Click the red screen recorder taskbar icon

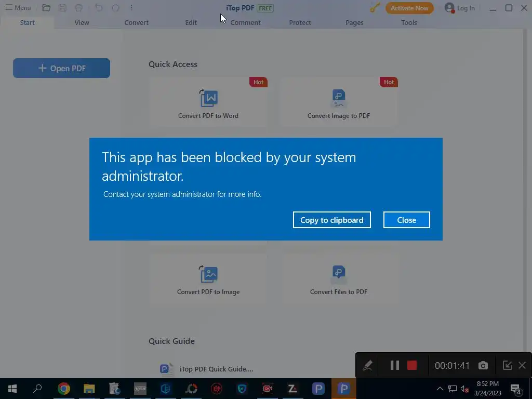(x=268, y=389)
